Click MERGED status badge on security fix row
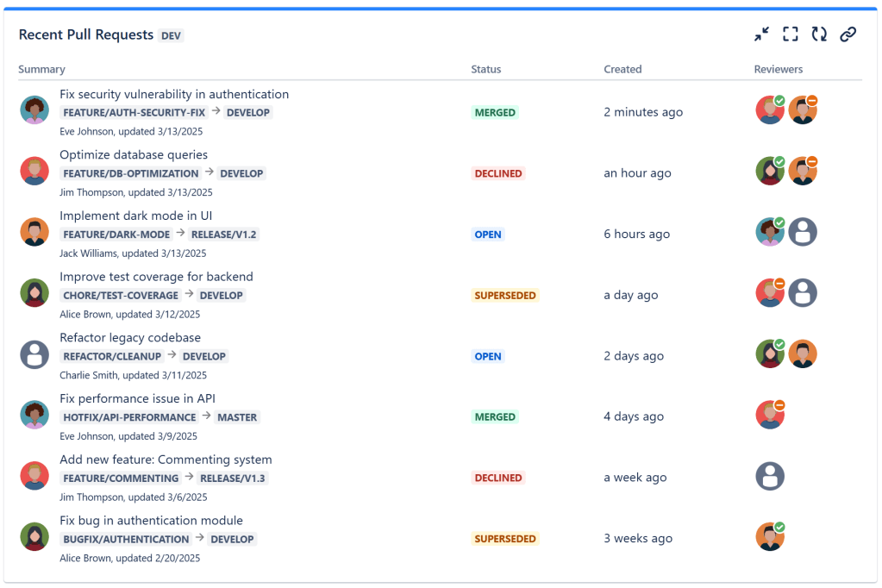This screenshot has height=588, width=882. (495, 112)
